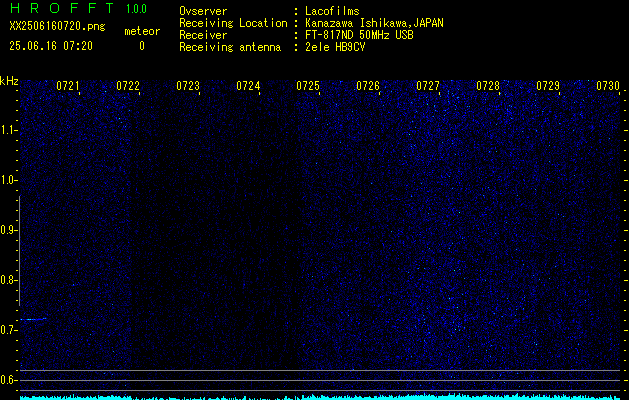Click the date stamp 25.06.16 07:20
The width and height of the screenshot is (629, 400).
click(x=51, y=46)
